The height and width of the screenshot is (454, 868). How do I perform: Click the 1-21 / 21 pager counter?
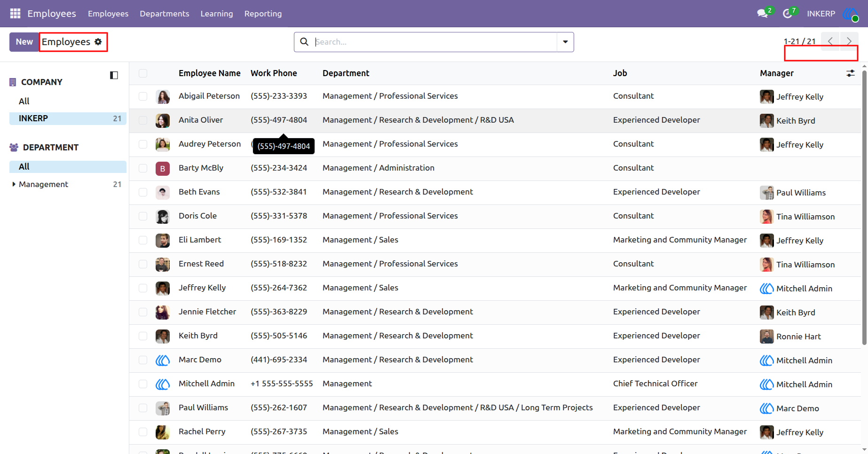pos(800,41)
